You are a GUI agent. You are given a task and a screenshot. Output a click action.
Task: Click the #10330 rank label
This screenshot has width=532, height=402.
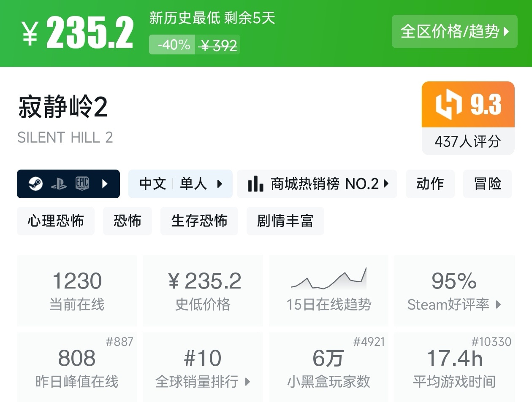click(x=491, y=342)
